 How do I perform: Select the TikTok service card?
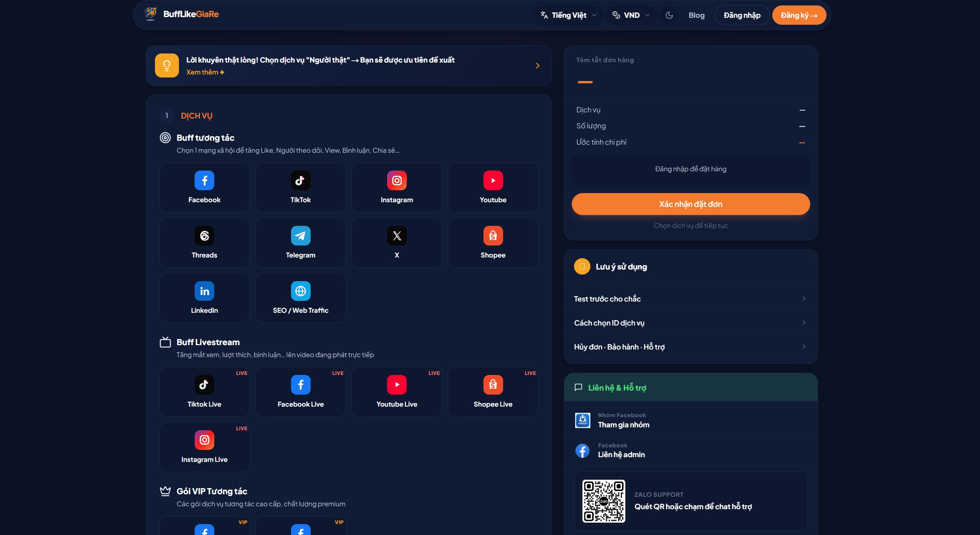(300, 187)
